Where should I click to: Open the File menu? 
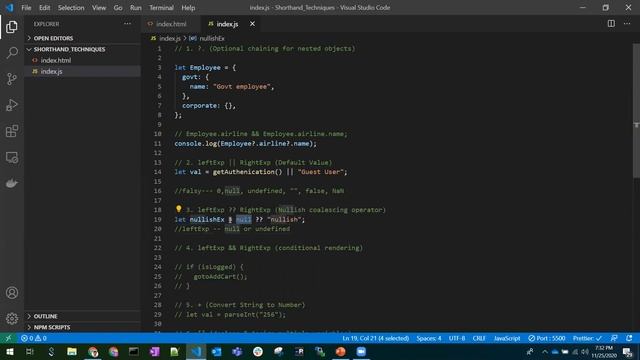point(26,7)
